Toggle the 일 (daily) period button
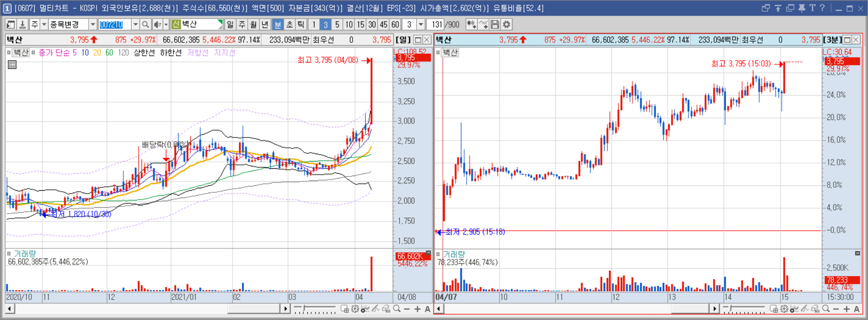This screenshot has width=868, height=320. coord(230,24)
